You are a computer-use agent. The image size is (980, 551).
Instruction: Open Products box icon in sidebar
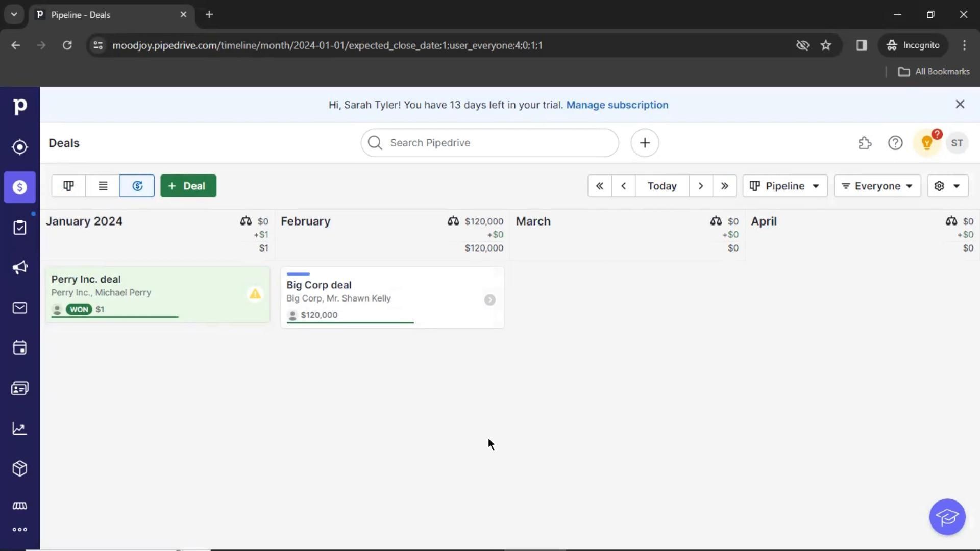(x=19, y=468)
